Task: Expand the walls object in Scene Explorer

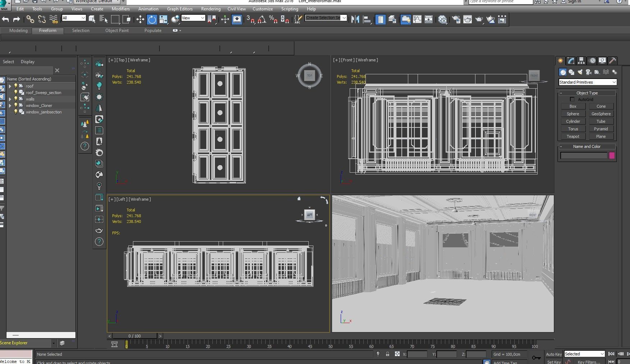Action: [x=10, y=99]
